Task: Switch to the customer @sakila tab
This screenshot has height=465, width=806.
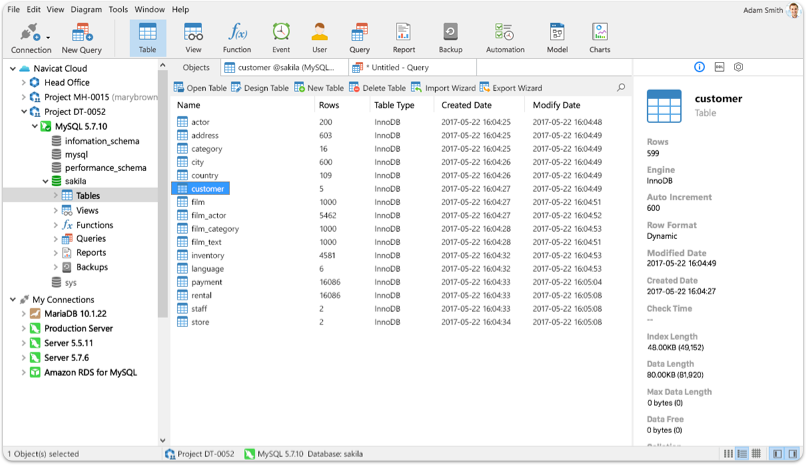Action: click(x=284, y=67)
